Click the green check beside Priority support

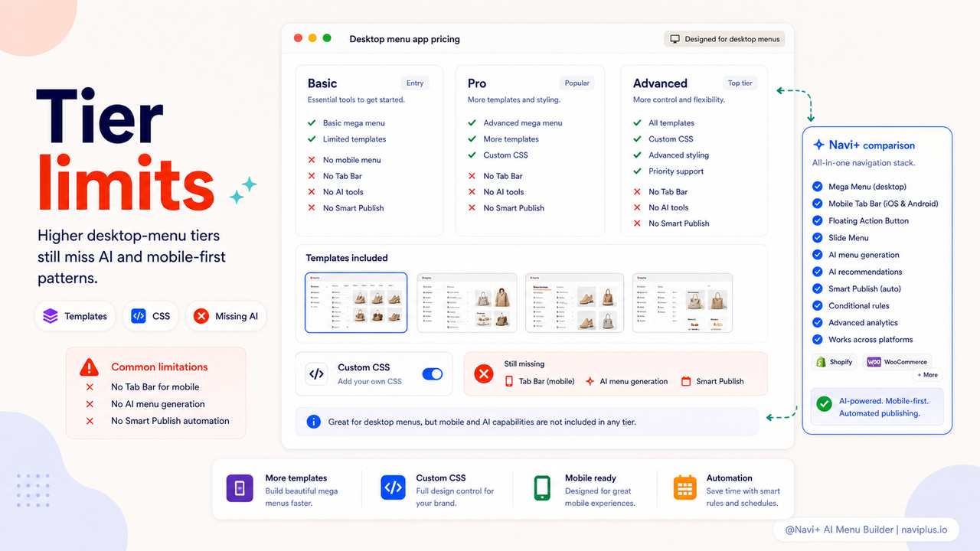pos(637,171)
